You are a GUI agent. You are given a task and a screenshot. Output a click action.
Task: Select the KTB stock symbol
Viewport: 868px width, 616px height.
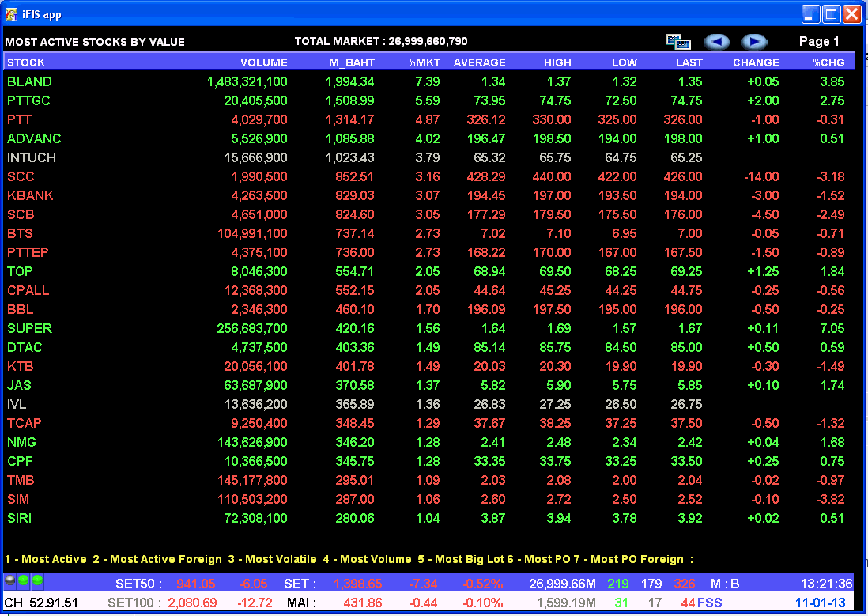(21, 366)
